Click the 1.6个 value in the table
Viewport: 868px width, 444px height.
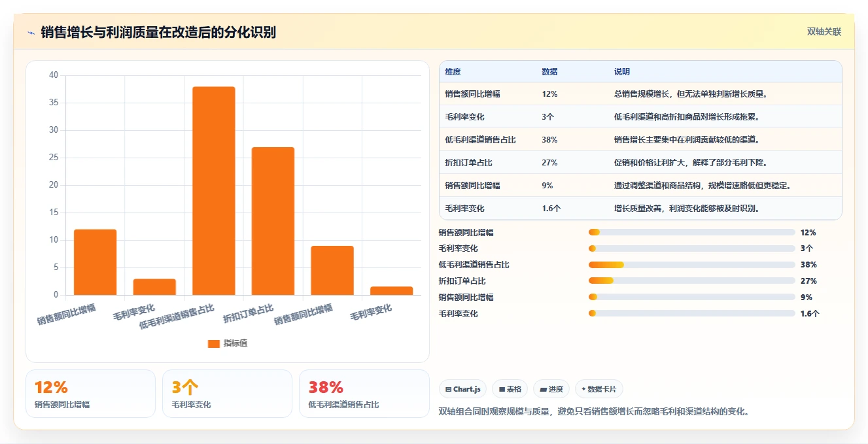(551, 208)
